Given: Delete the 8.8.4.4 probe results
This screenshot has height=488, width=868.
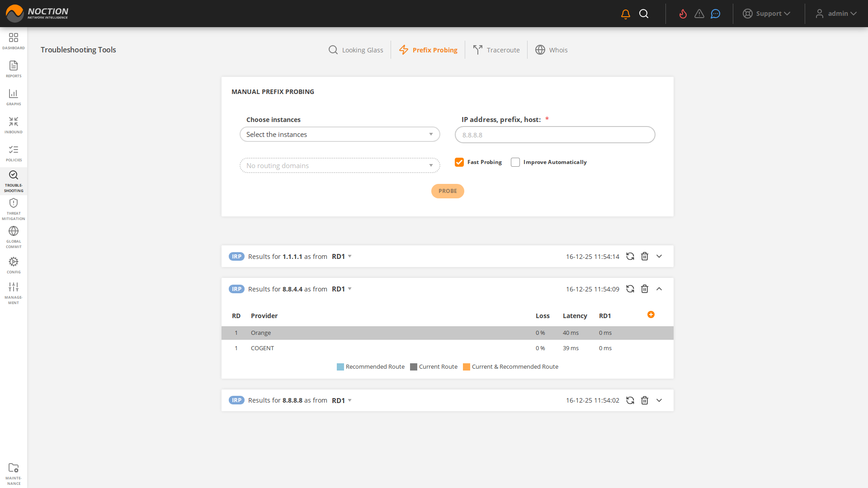Looking at the screenshot, I should (x=645, y=289).
